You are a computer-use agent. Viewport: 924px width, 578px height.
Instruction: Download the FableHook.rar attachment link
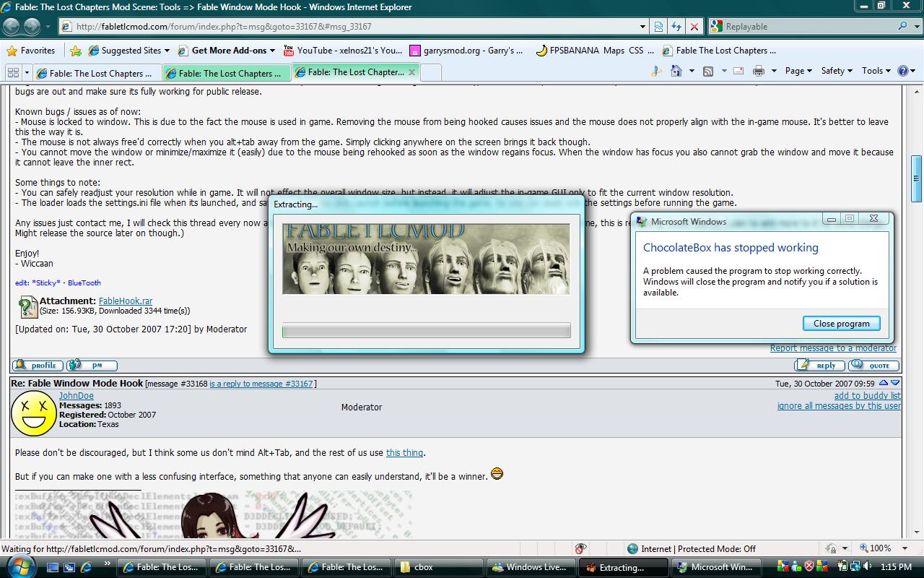click(126, 301)
